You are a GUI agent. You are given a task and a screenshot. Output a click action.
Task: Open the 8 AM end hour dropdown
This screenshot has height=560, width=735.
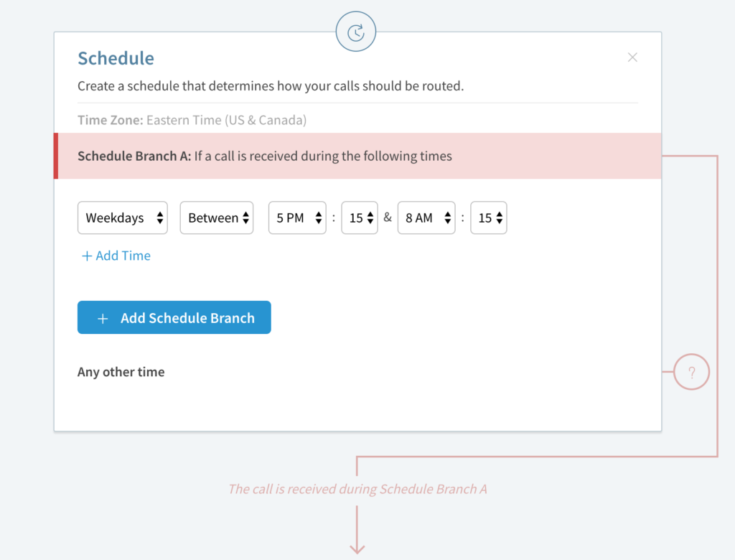(x=426, y=218)
